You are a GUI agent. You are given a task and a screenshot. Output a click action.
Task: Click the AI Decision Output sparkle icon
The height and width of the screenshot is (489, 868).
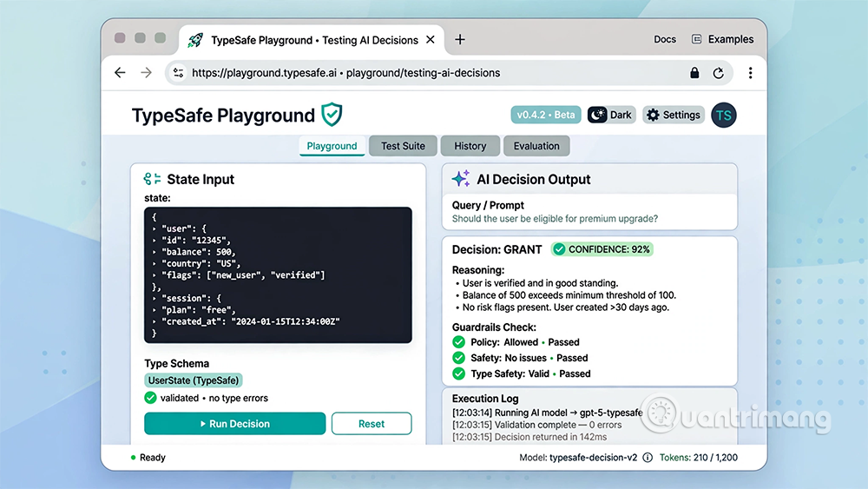[461, 178]
